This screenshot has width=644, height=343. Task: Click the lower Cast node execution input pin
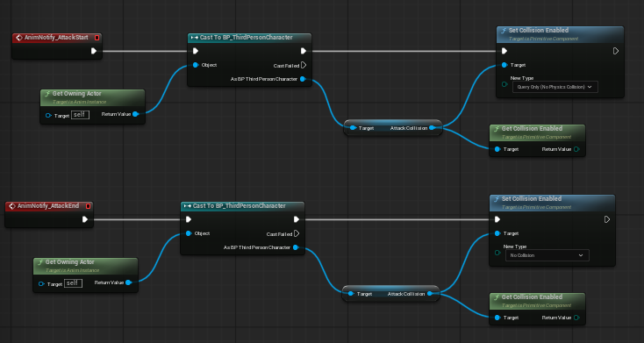(189, 219)
